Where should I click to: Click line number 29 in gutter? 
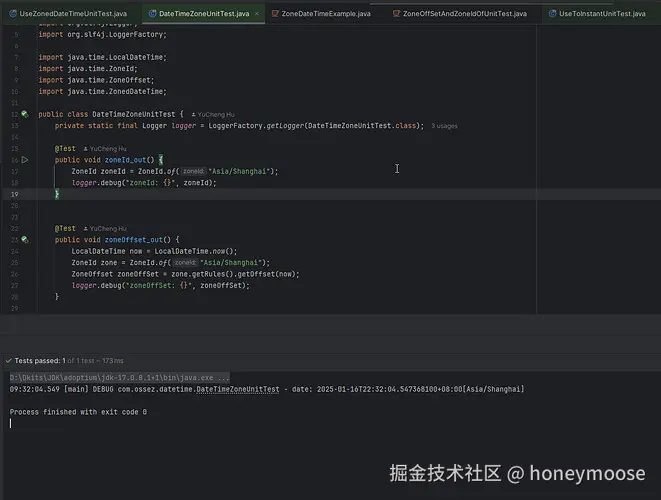pos(15,308)
